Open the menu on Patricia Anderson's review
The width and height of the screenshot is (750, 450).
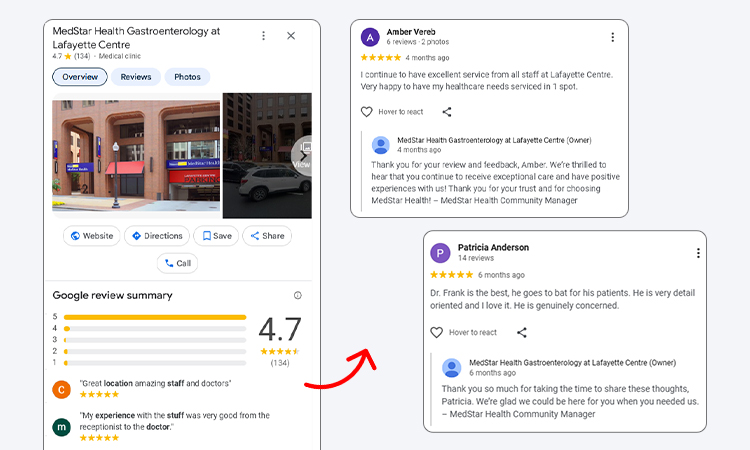(698, 253)
